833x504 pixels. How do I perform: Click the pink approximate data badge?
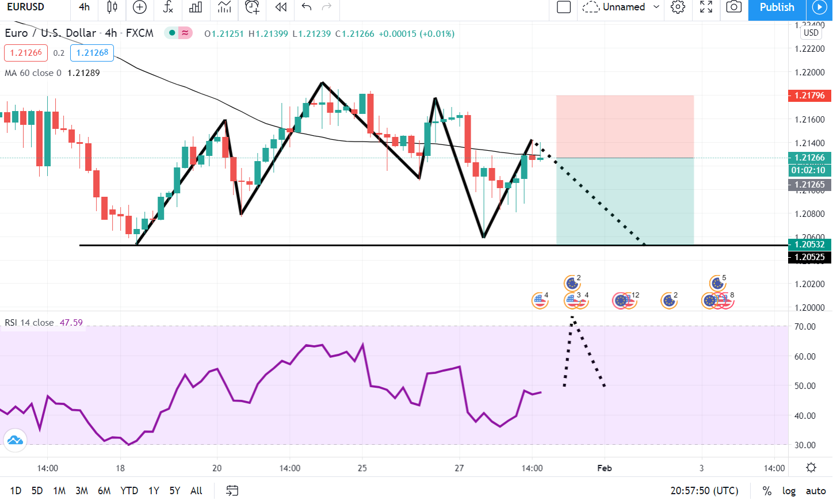(x=185, y=33)
